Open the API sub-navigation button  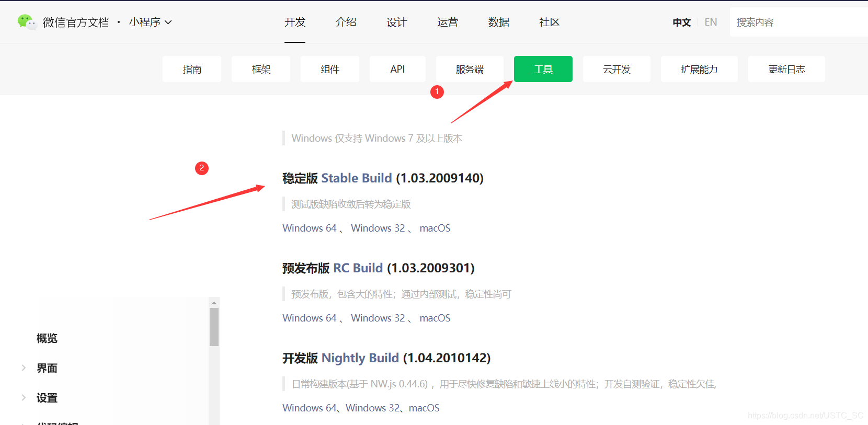point(397,69)
